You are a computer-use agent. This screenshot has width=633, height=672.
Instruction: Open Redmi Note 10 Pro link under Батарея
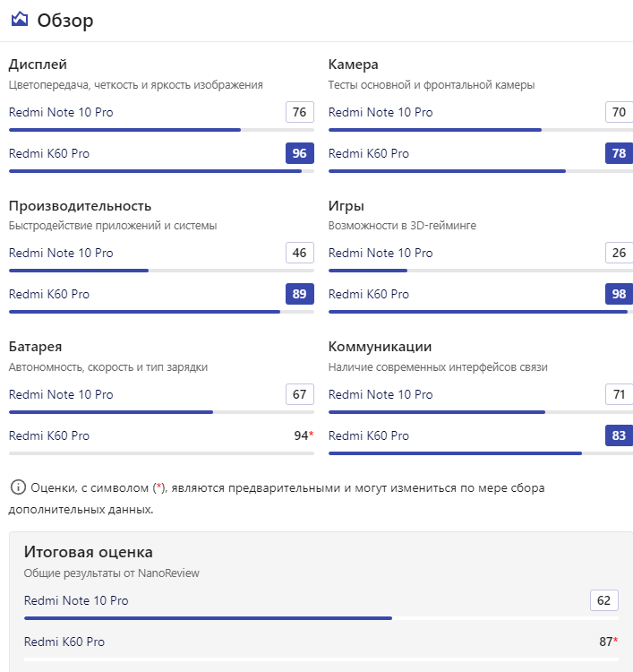[x=61, y=394]
